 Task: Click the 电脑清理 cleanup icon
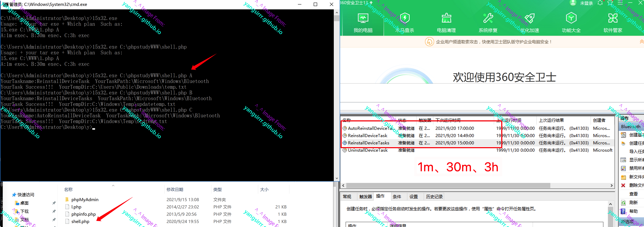(446, 23)
